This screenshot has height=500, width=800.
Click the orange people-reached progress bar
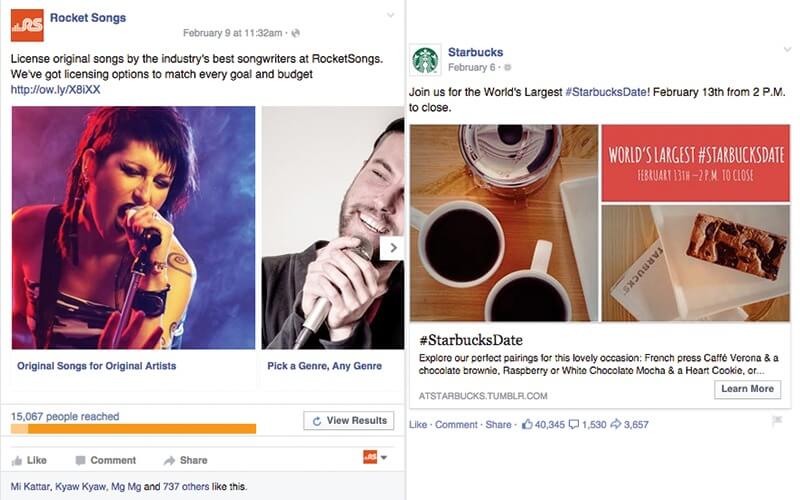[x=133, y=429]
